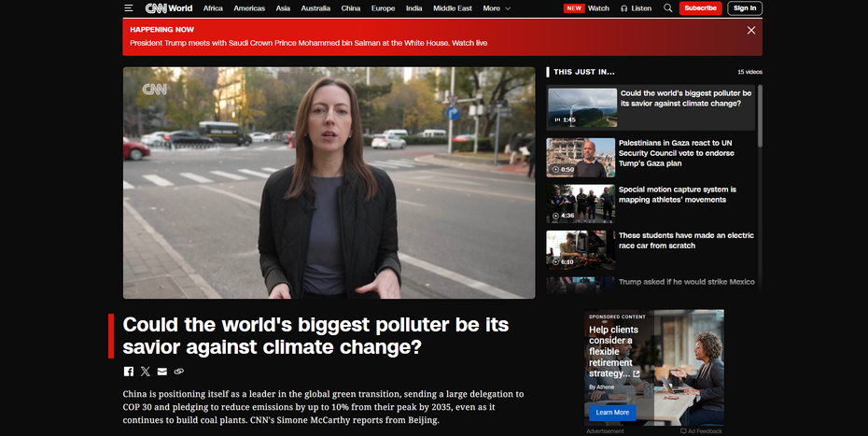This screenshot has width=868, height=436.
Task: Share article on Facebook
Action: coord(129,372)
